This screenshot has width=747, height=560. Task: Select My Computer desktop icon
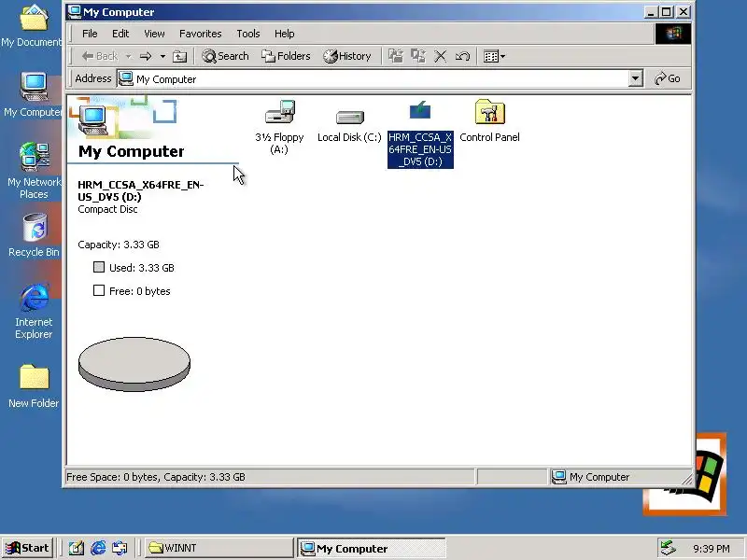33,95
